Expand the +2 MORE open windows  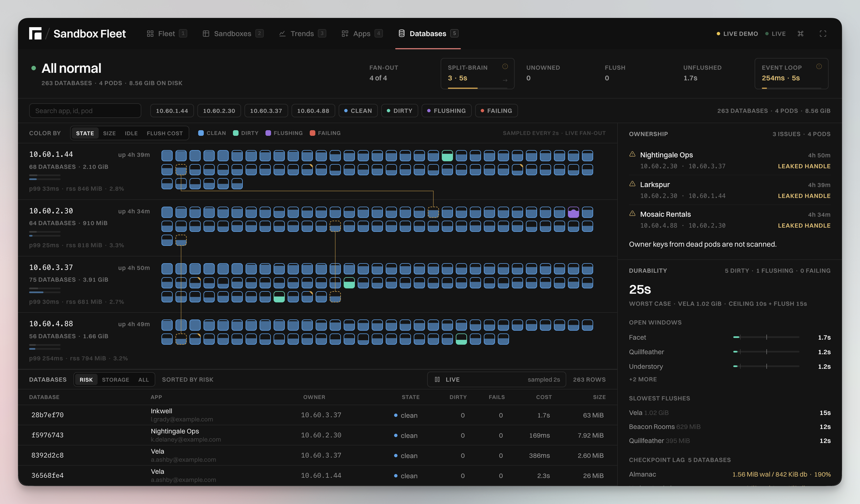click(x=642, y=379)
